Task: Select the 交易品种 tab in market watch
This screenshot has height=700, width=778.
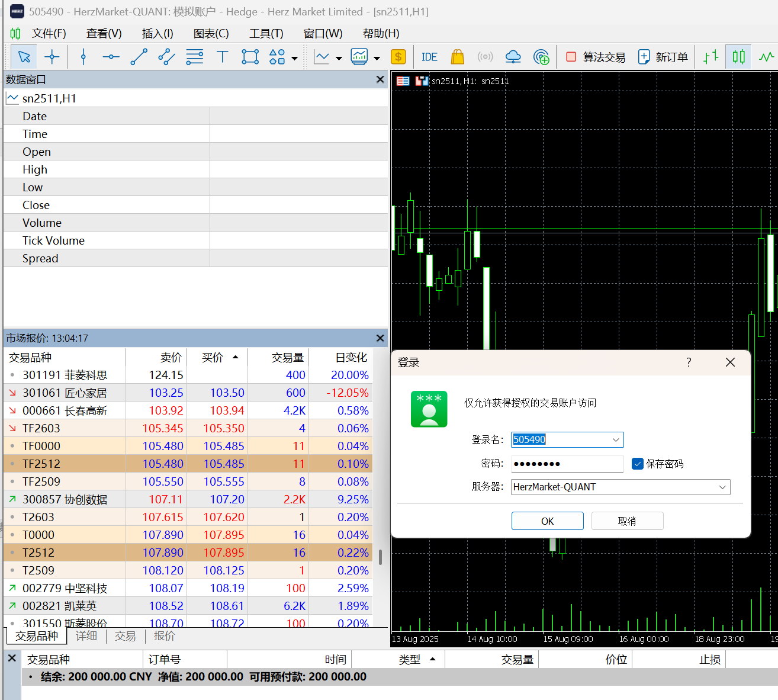Action: [37, 635]
